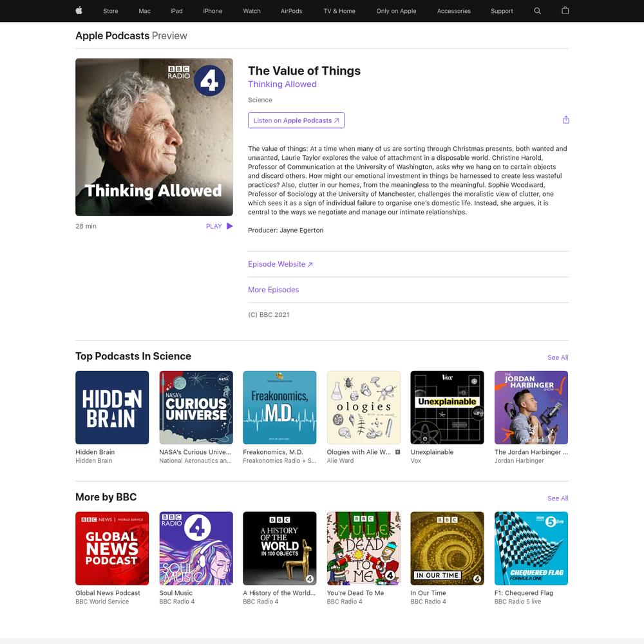
Task: Click the Alie Ward author text
Action: [x=340, y=461]
